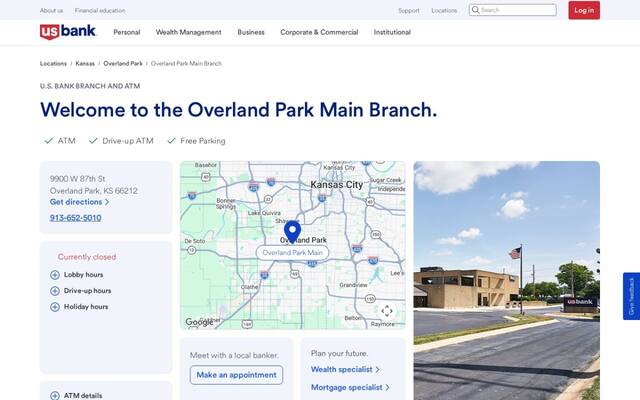640x400 pixels.
Task: Focus the Search input field
Action: (x=513, y=10)
